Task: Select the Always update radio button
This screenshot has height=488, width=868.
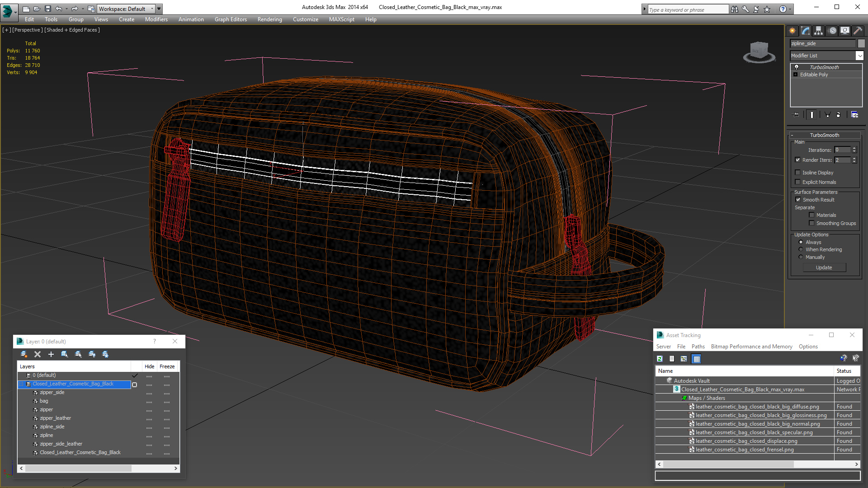Action: pyautogui.click(x=801, y=242)
